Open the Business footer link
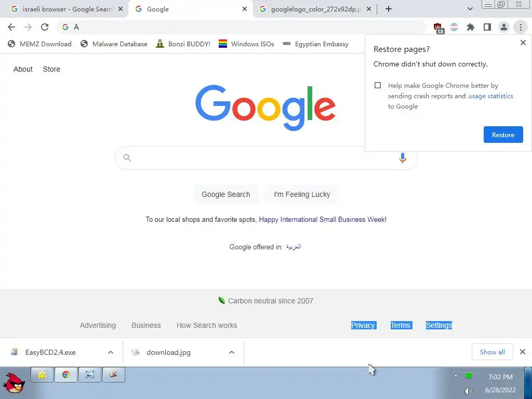The width and height of the screenshot is (532, 399). click(x=146, y=325)
